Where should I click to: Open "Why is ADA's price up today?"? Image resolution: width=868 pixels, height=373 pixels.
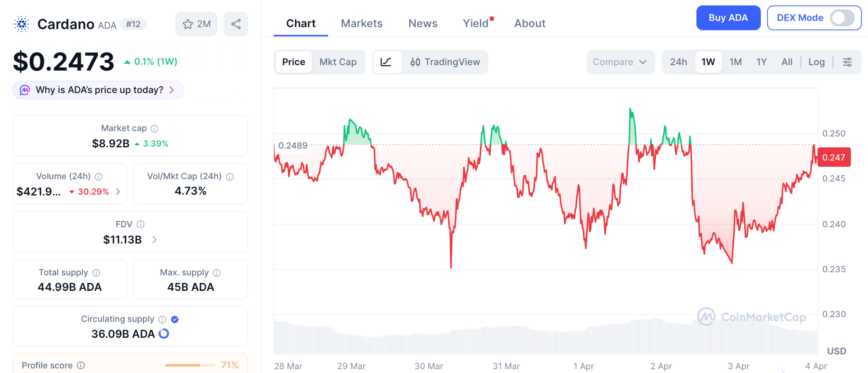[98, 90]
